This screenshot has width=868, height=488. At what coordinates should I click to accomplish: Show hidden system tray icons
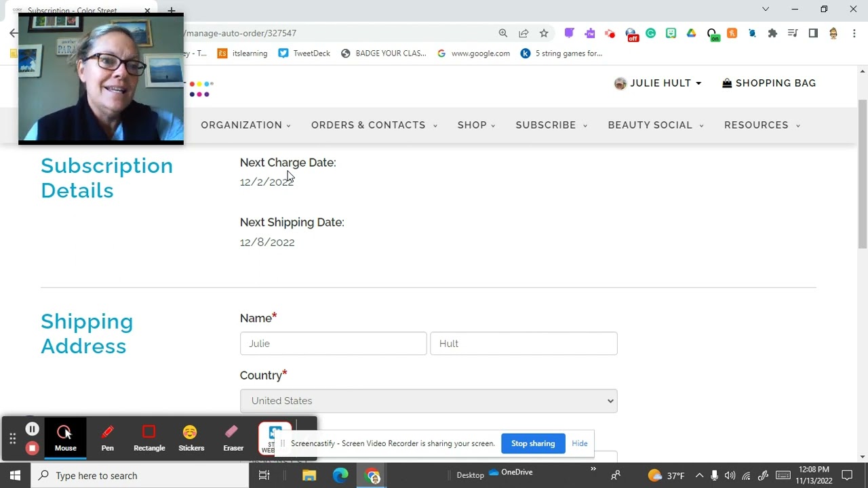tap(699, 476)
